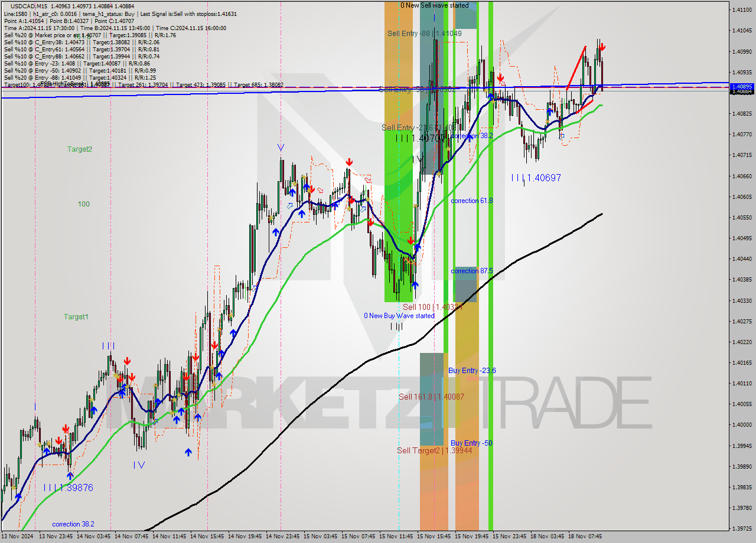
Task: Select the '13 Nov 2024' time axis label
Action: point(18,537)
